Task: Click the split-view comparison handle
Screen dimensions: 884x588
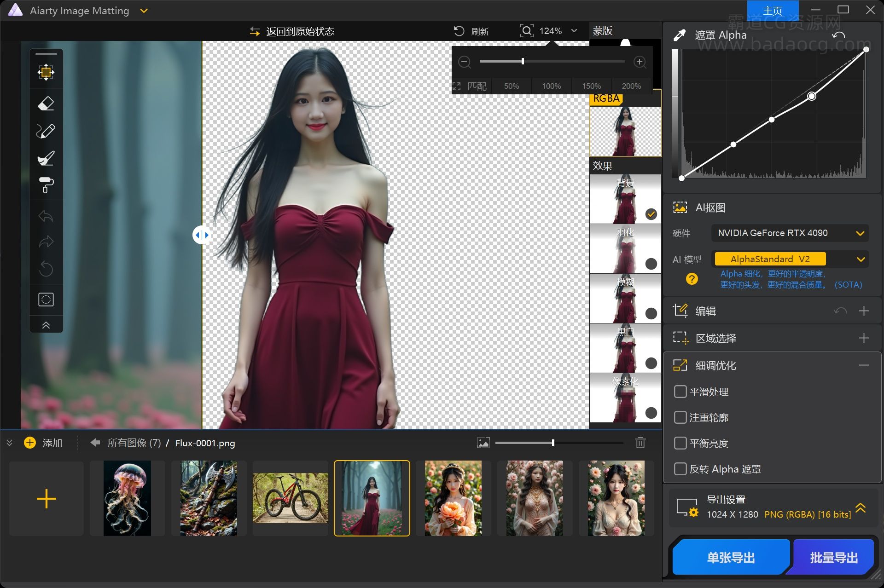Action: click(202, 235)
